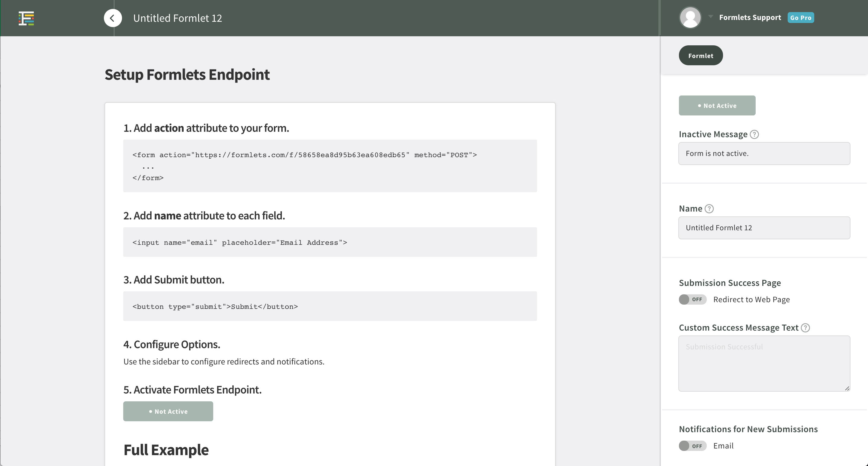Show help for Custom Success Message Text
Image resolution: width=868 pixels, height=466 pixels.
pyautogui.click(x=805, y=328)
